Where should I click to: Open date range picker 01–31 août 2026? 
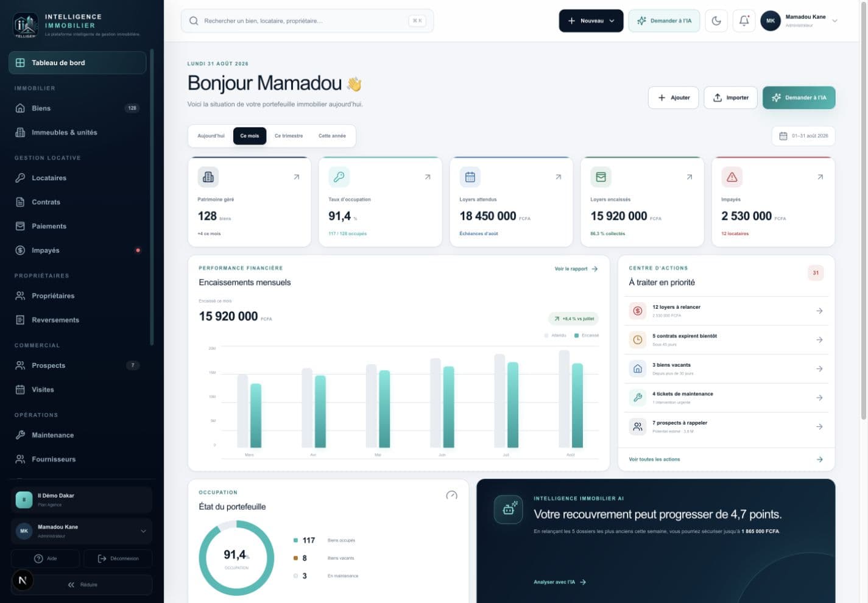click(x=803, y=136)
